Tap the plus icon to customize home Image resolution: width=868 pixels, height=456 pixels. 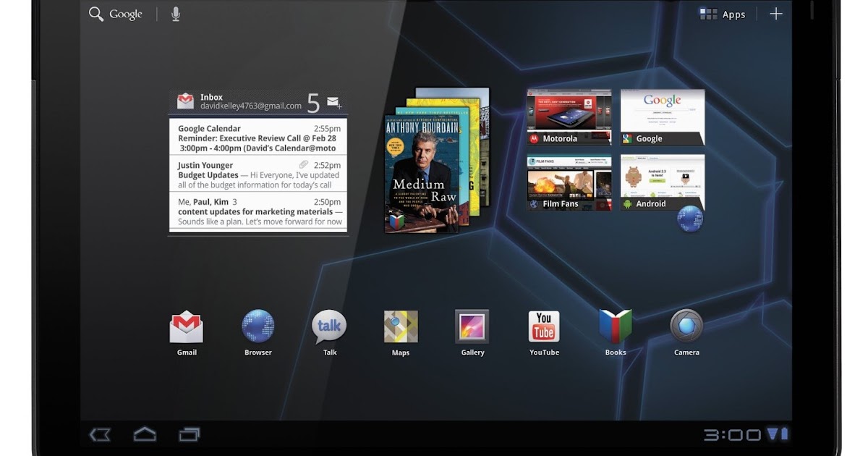(x=775, y=14)
